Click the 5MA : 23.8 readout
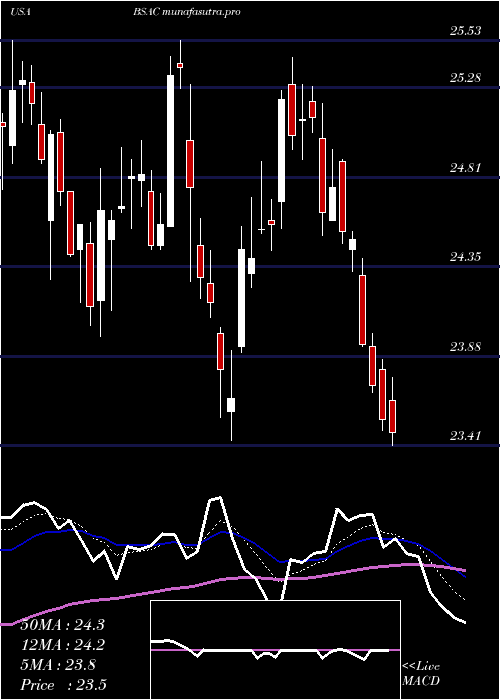Screen dimensions: 500x700 point(58,665)
